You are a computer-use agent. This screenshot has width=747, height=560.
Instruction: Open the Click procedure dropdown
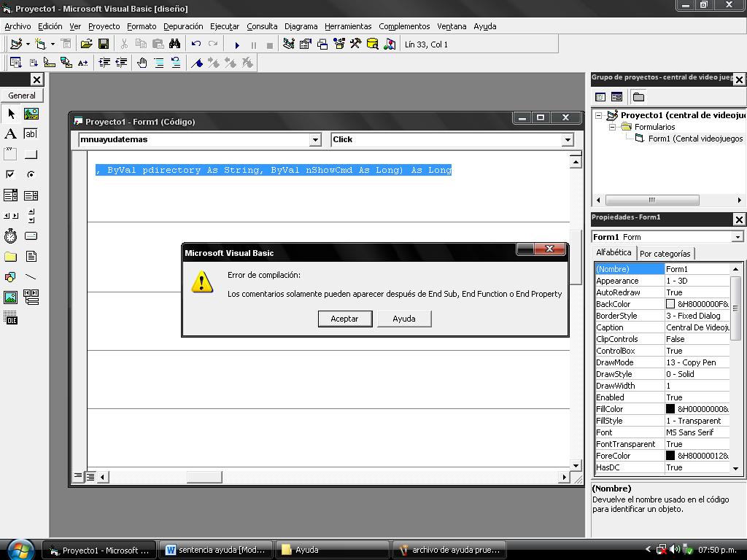pyautogui.click(x=567, y=140)
